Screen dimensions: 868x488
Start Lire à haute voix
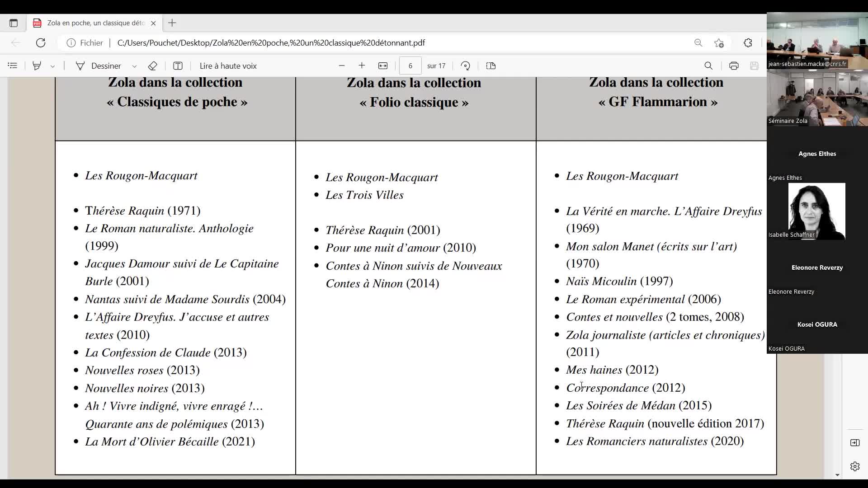pyautogui.click(x=228, y=66)
